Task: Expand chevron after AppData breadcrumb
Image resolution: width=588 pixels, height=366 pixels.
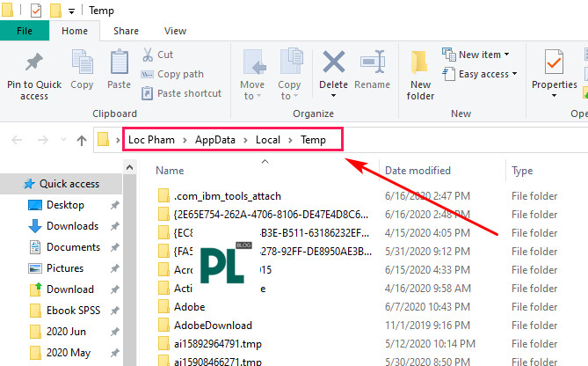Action: [x=245, y=141]
